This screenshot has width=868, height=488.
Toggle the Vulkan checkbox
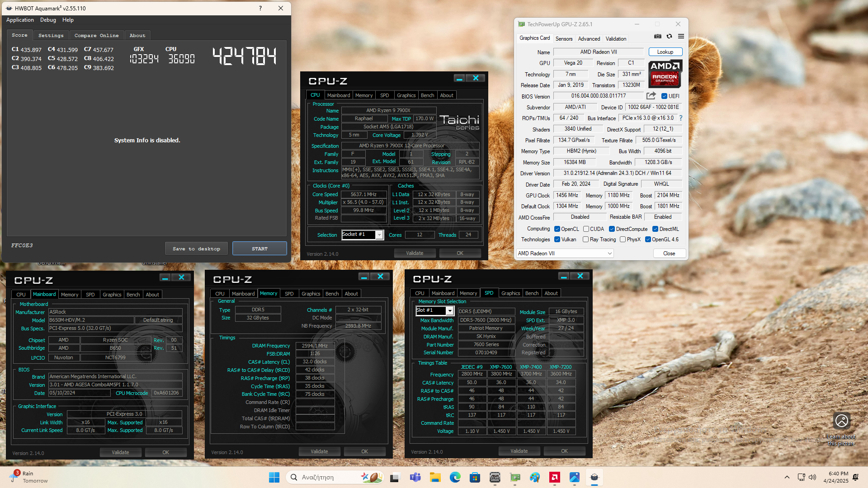pos(557,239)
